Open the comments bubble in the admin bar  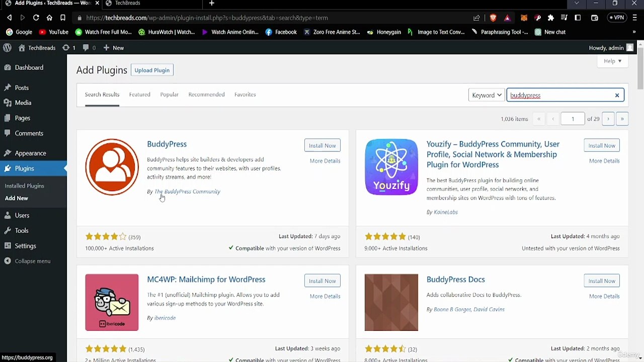point(89,48)
